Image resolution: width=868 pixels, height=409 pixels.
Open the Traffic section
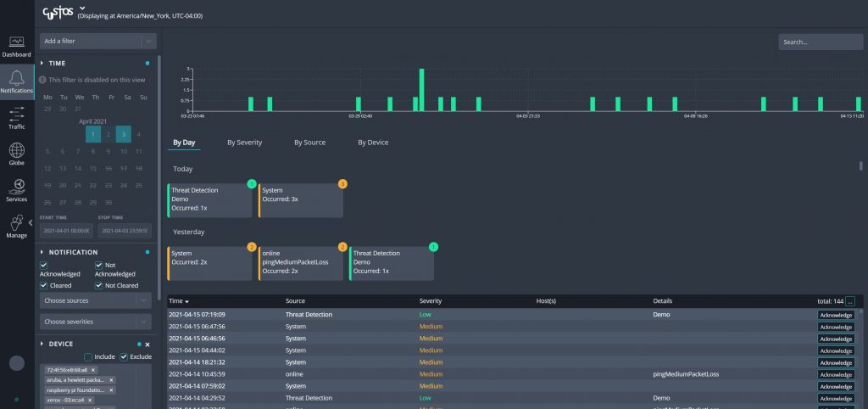[16, 117]
